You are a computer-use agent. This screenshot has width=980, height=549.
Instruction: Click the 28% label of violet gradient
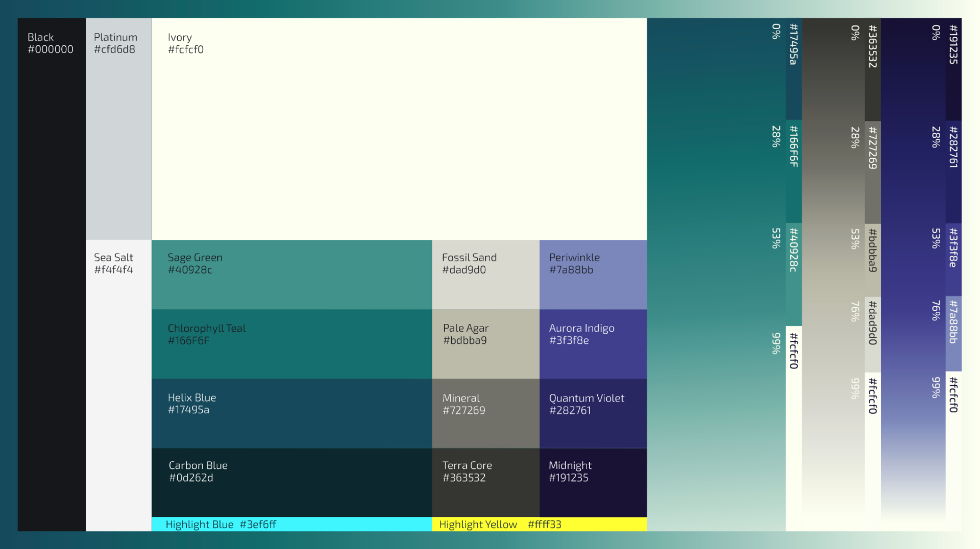click(936, 137)
